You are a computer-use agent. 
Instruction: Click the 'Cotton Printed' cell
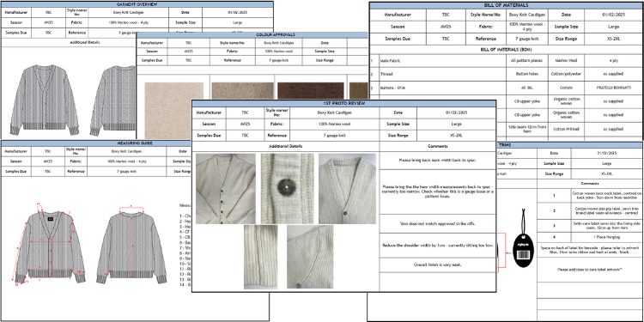[x=567, y=129]
